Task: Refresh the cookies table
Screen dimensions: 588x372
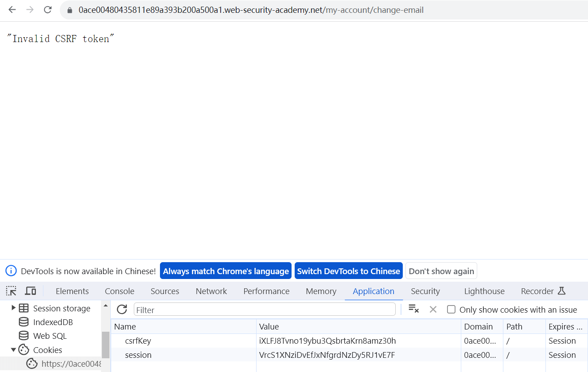Action: (x=122, y=310)
